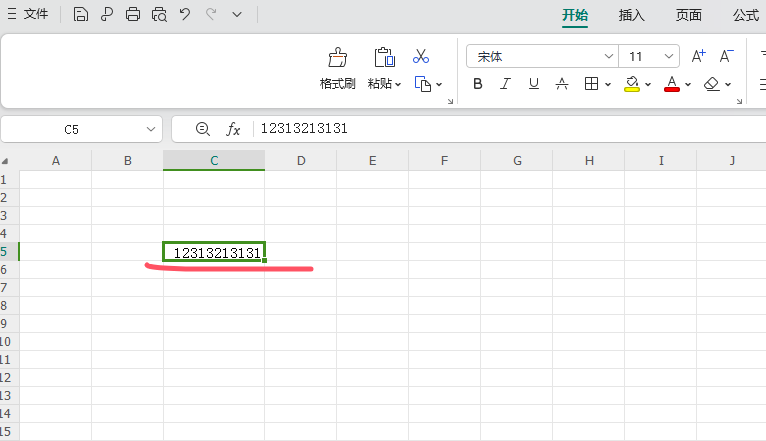Click the zoom magnifier icon in formula bar
The height and width of the screenshot is (441, 766).
tap(203, 129)
